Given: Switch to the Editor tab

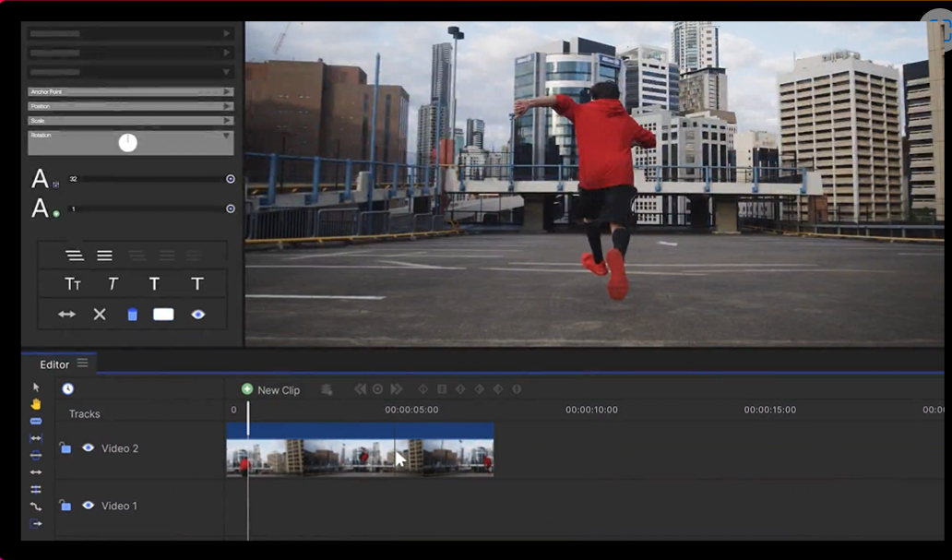Looking at the screenshot, I should click(x=54, y=364).
